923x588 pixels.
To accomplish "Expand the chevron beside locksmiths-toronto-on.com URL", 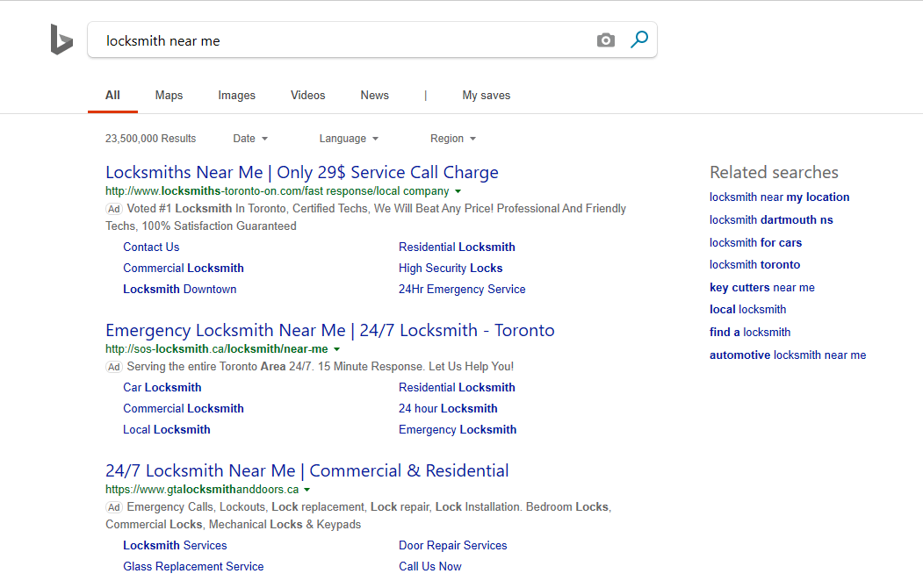I will tap(458, 191).
